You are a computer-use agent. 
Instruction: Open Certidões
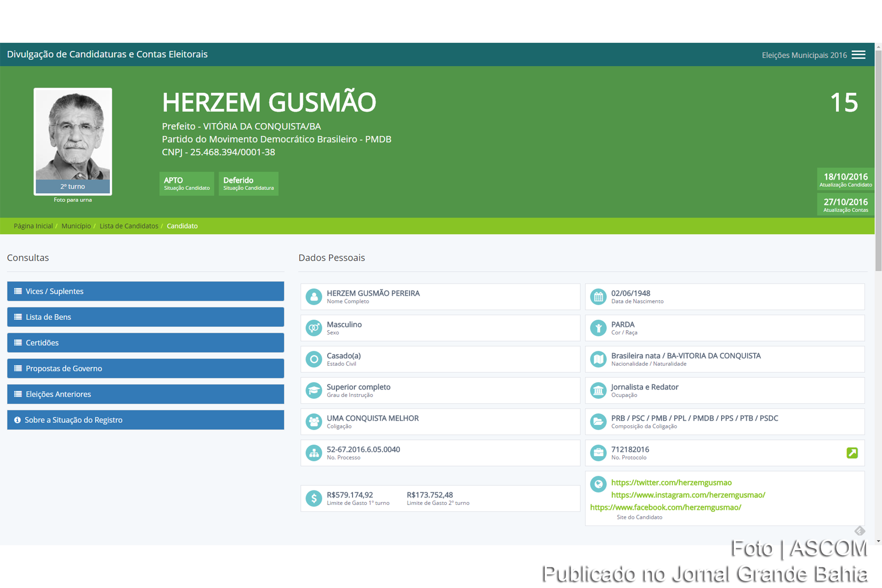click(146, 343)
